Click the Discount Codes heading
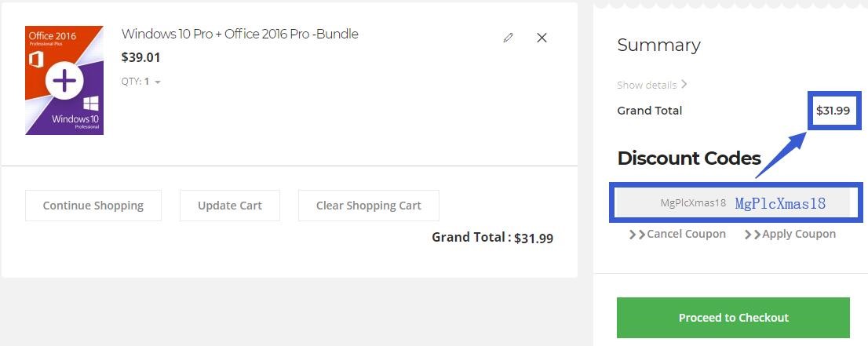Image resolution: width=868 pixels, height=346 pixels. pos(689,158)
